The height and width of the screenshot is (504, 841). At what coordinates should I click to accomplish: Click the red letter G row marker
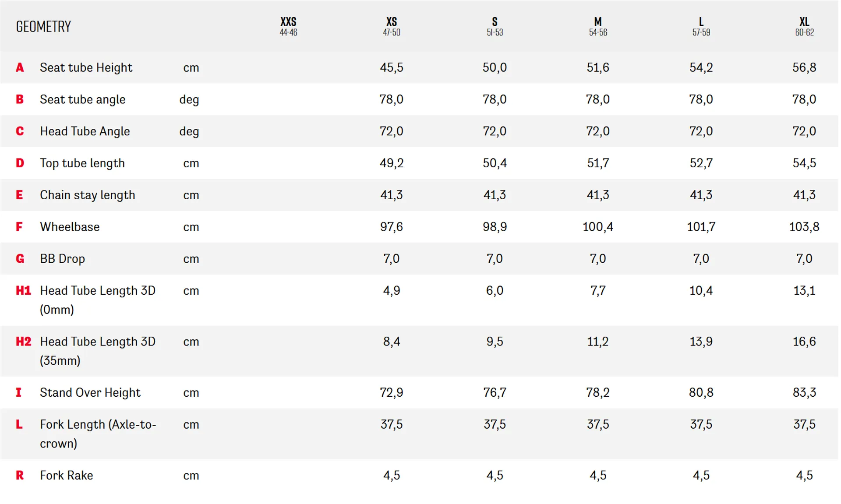(20, 259)
